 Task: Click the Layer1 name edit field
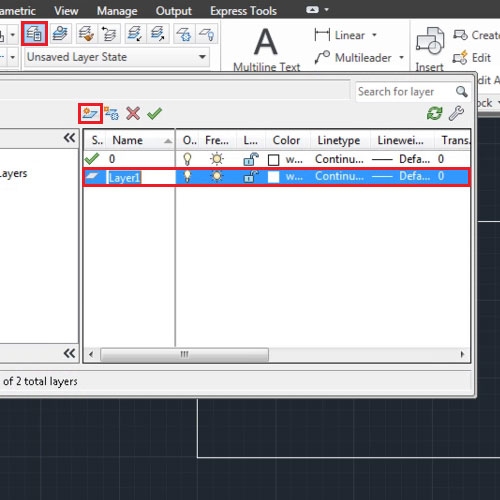pos(141,177)
